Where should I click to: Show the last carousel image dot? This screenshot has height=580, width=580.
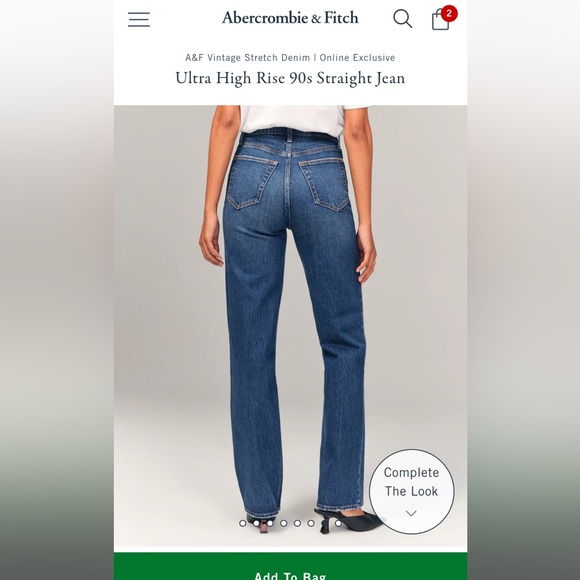click(338, 523)
